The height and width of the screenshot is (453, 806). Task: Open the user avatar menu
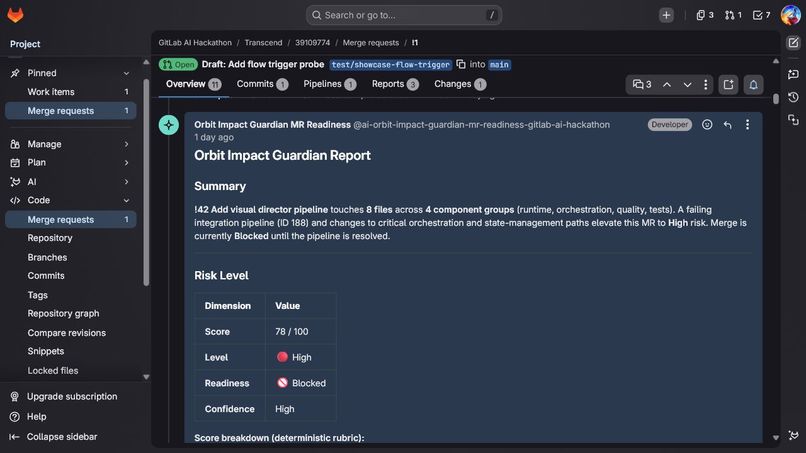[x=790, y=15]
